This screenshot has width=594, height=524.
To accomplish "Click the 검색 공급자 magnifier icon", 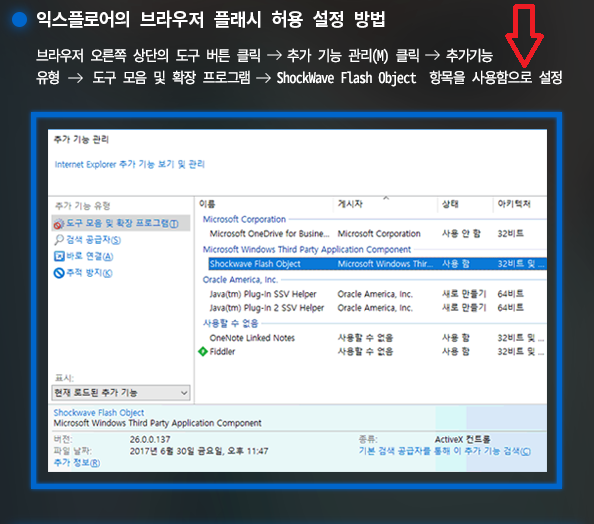I will point(59,240).
